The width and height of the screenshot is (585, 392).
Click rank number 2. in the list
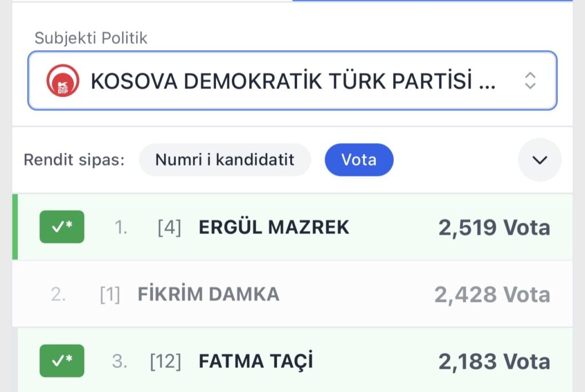pos(58,295)
